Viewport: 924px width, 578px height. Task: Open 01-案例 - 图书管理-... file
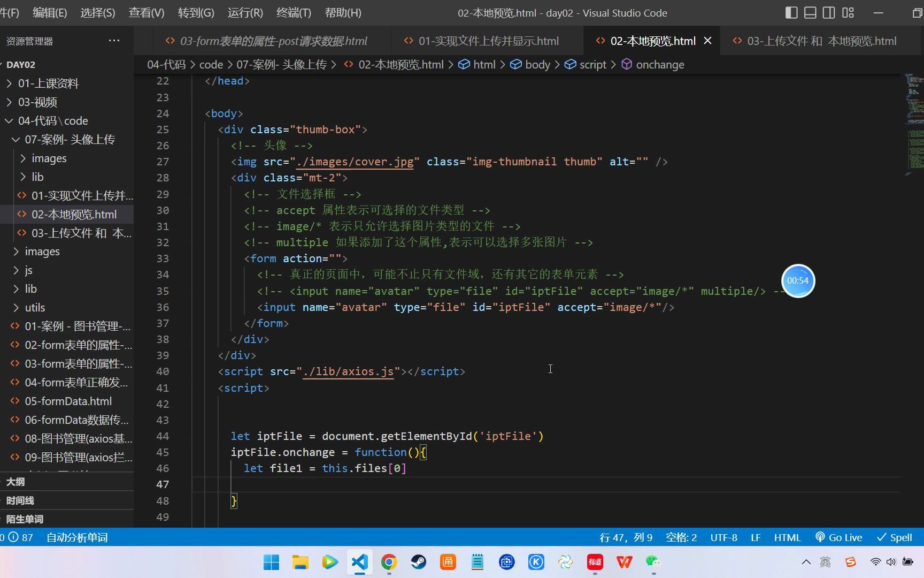[67, 326]
